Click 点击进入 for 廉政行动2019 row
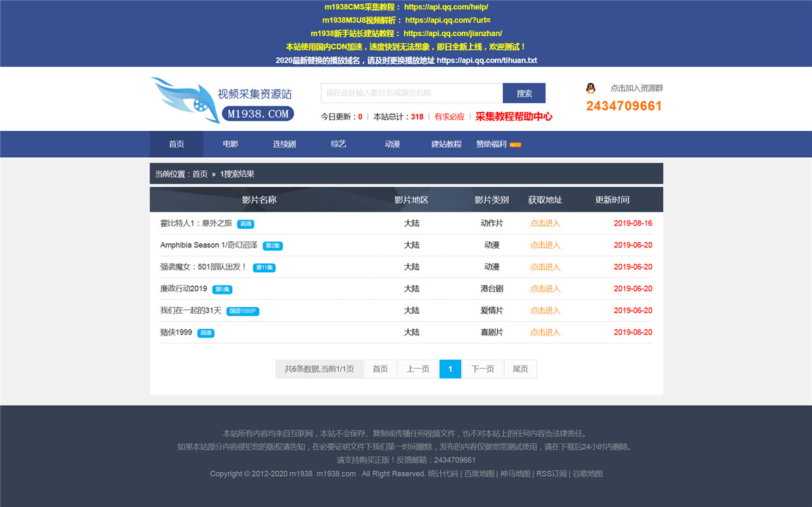Viewport: 812px width, 507px height. coord(546,289)
